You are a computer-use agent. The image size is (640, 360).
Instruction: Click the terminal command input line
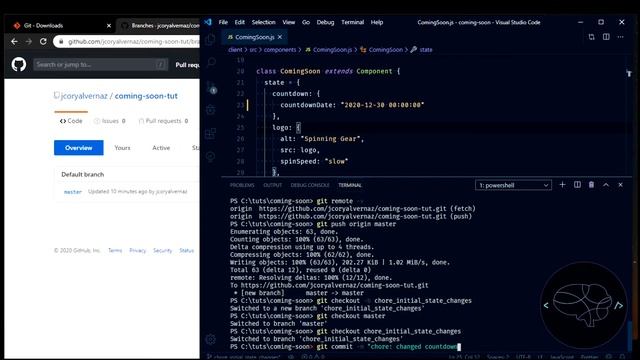click(345, 347)
